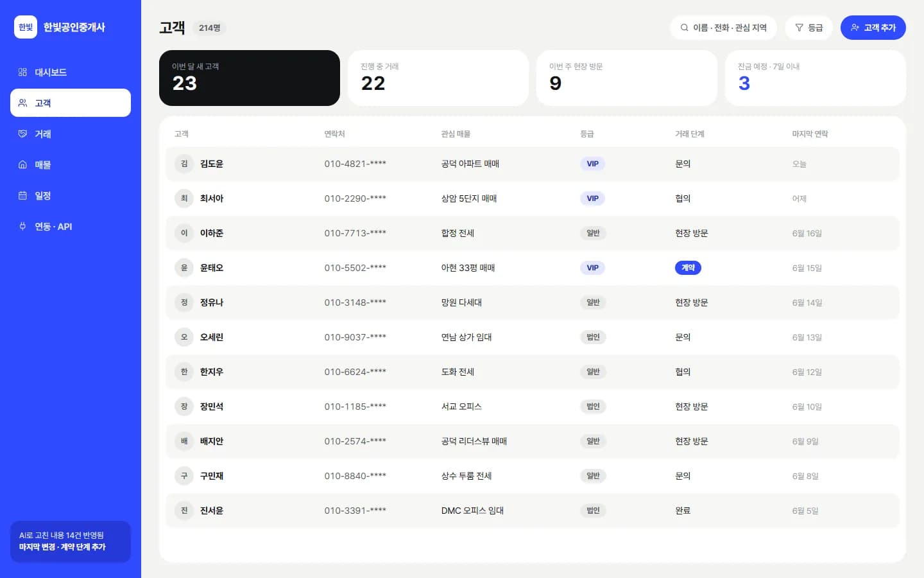Select the 잔금 예정 · 7일 이내 card
Image resolution: width=924 pixels, height=578 pixels.
(x=816, y=78)
